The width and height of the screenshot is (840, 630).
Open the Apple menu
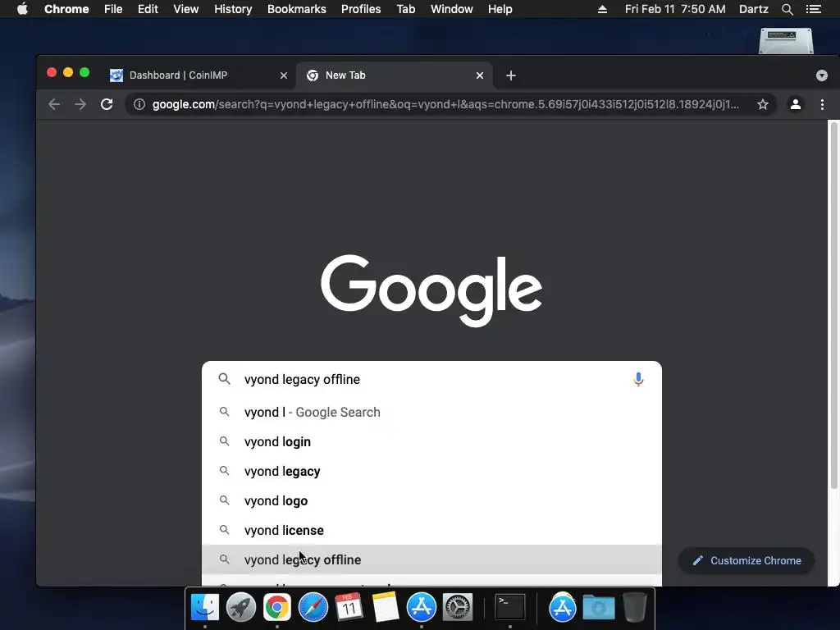(x=22, y=9)
